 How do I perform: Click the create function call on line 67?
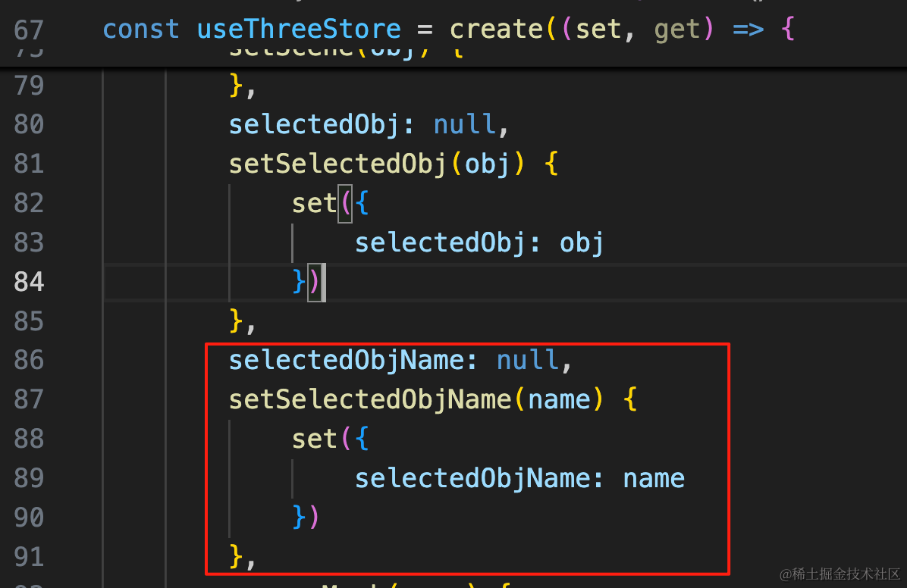pos(497,29)
